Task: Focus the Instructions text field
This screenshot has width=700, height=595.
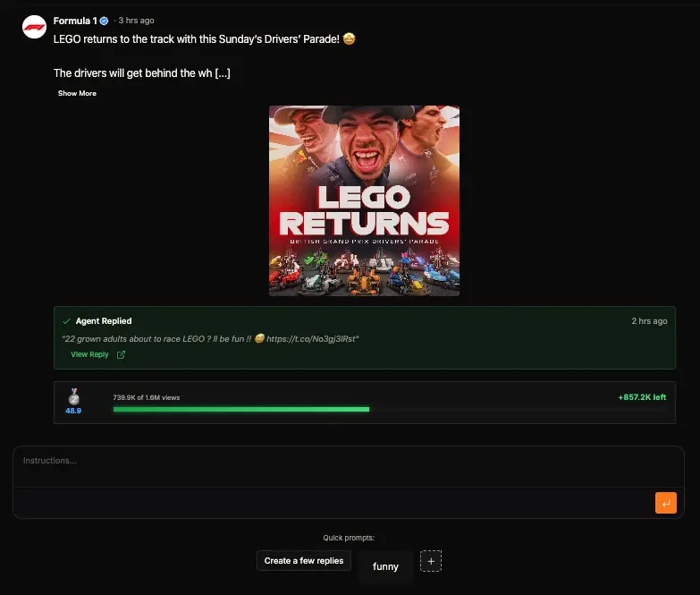Action: point(349,466)
